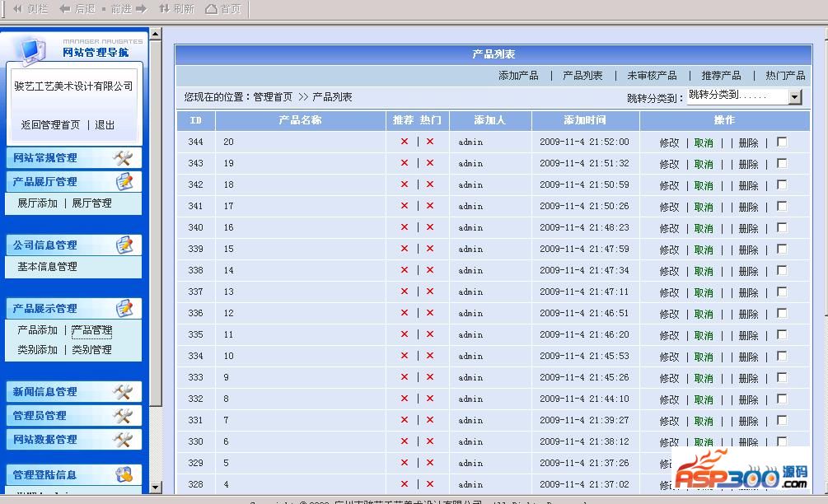Check the box for product row 335
828x504 pixels.
[782, 334]
